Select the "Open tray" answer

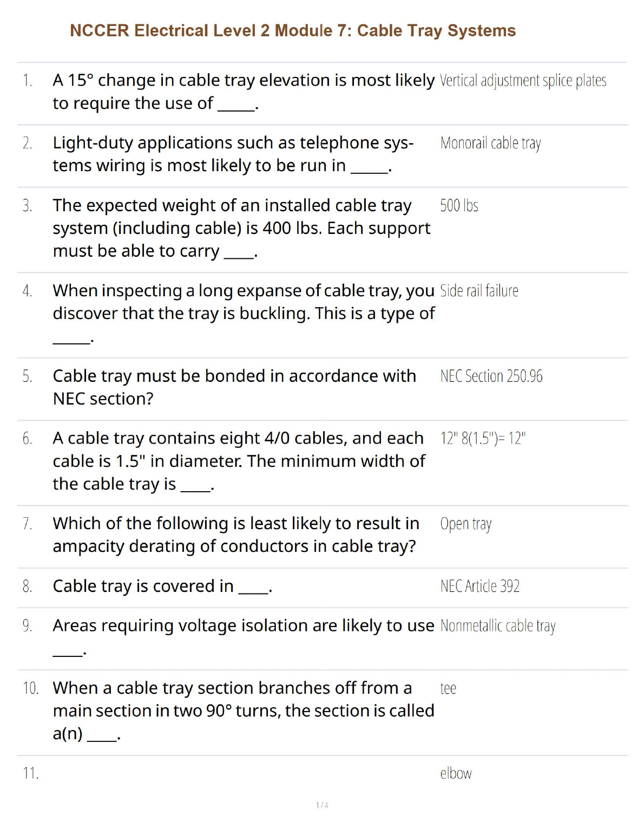[x=465, y=524]
